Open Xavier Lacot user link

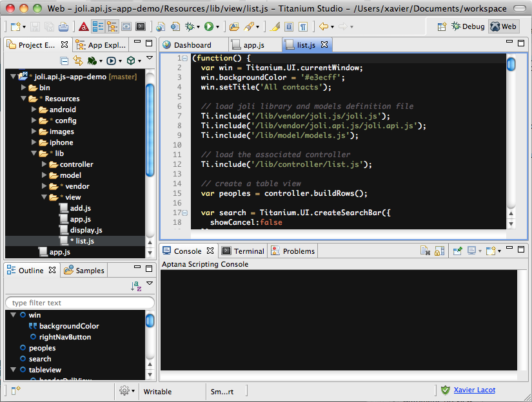coord(475,390)
